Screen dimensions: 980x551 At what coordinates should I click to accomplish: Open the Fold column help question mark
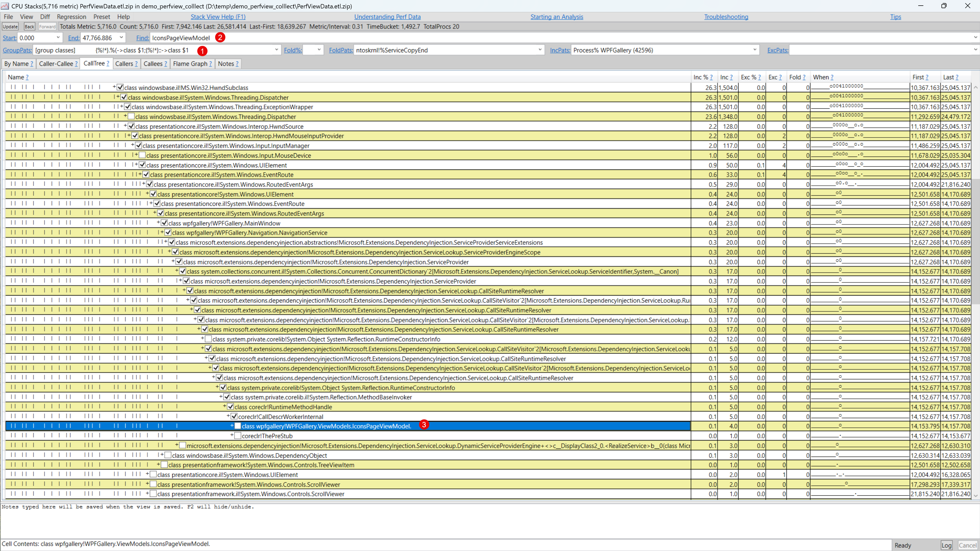pyautogui.click(x=804, y=77)
